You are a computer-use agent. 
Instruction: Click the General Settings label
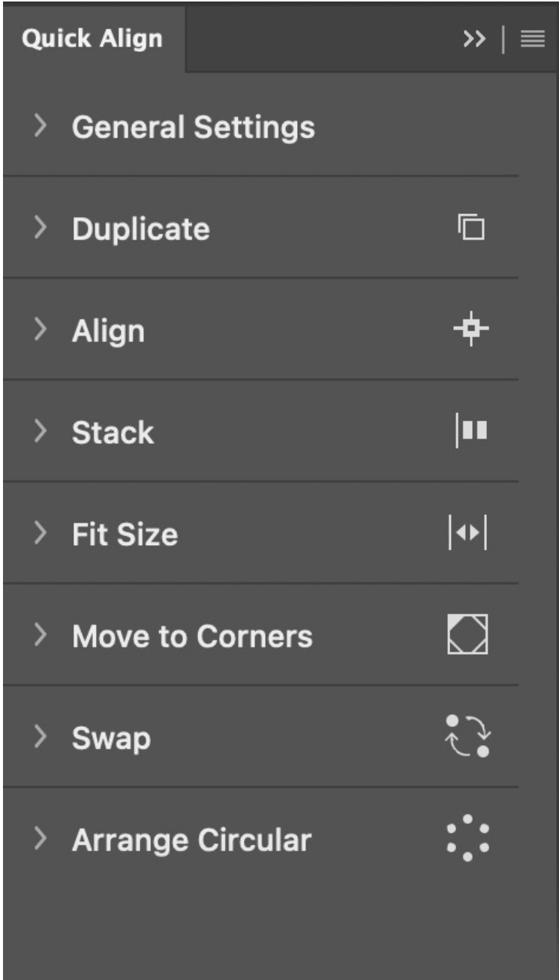click(x=194, y=127)
